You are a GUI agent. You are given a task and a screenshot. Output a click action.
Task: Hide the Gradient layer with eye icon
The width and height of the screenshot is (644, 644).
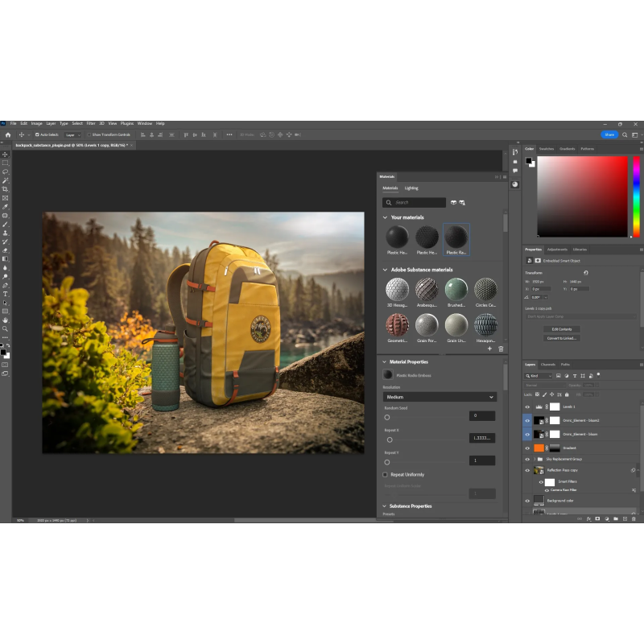527,448
